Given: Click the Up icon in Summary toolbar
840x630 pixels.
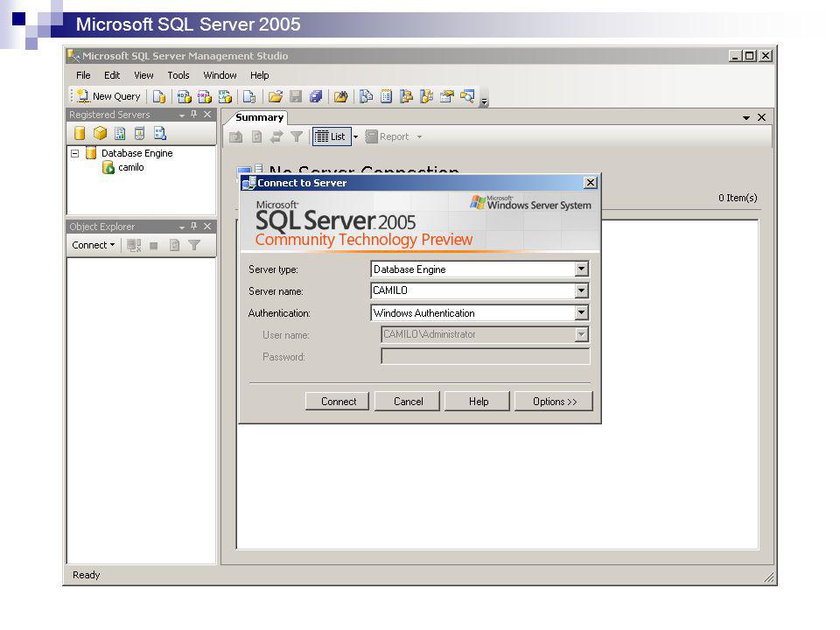Looking at the screenshot, I should point(235,136).
